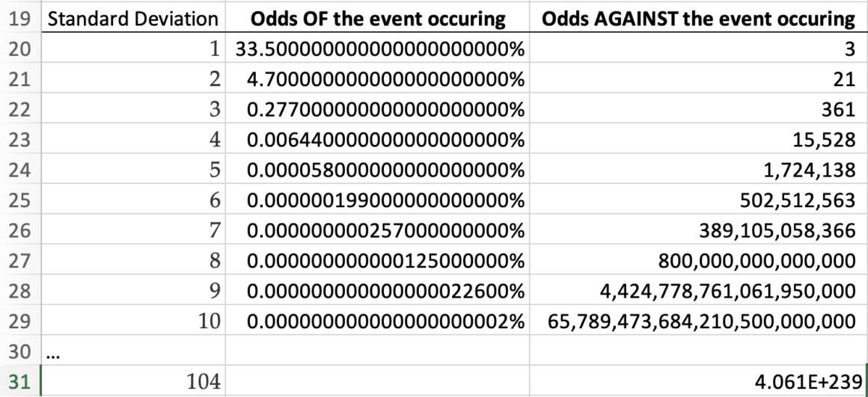
Task: Click the cell with 502,512,563
Action: click(699, 200)
